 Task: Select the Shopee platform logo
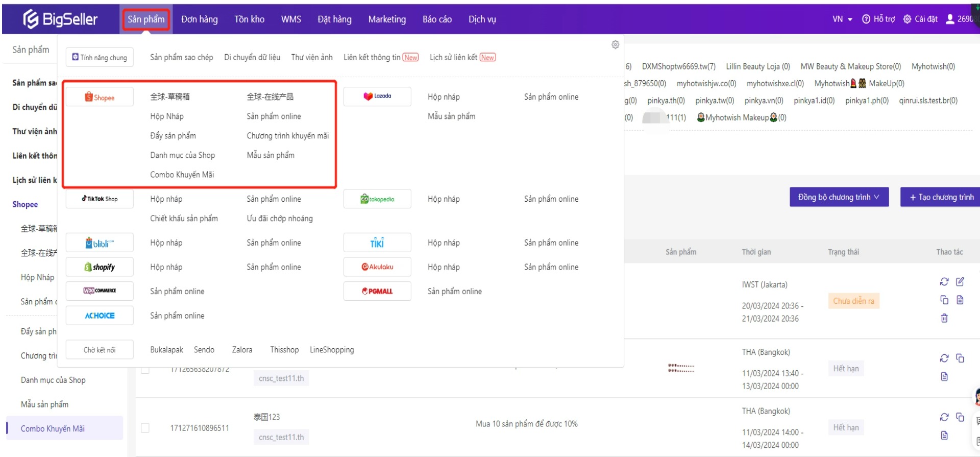(100, 97)
